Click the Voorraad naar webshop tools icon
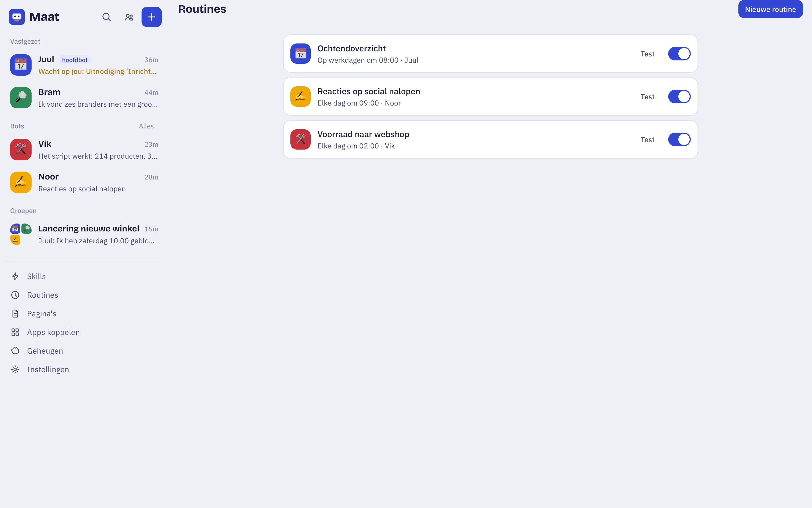812x508 pixels. pyautogui.click(x=300, y=139)
